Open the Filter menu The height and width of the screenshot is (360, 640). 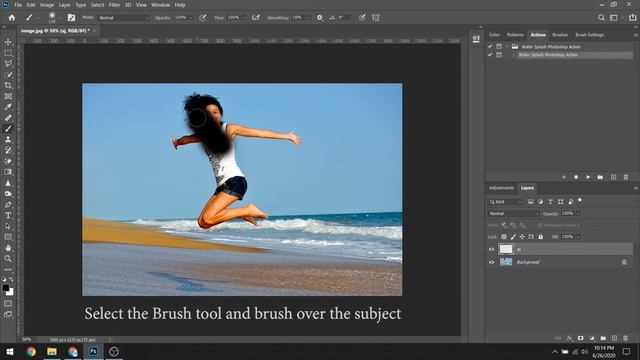(x=114, y=5)
